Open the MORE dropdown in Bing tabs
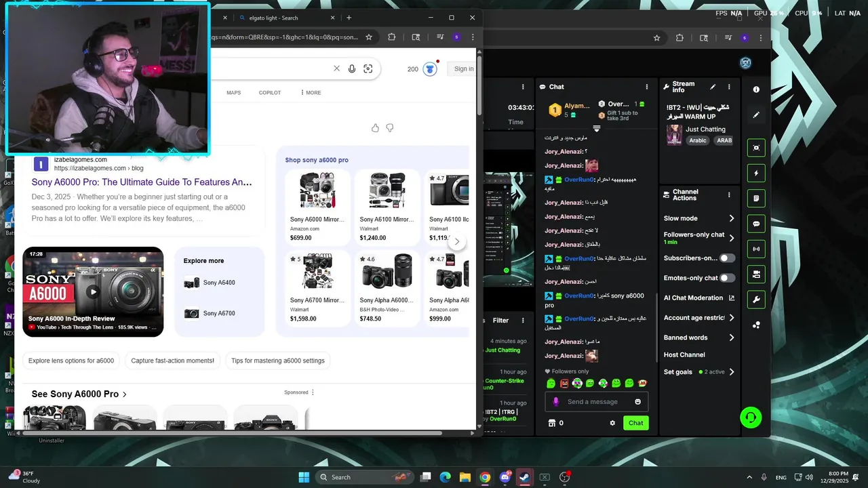 pos(311,93)
